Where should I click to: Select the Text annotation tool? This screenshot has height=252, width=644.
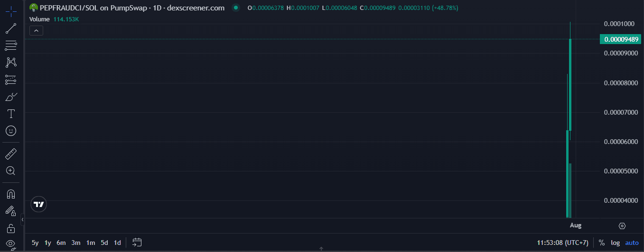(x=11, y=114)
